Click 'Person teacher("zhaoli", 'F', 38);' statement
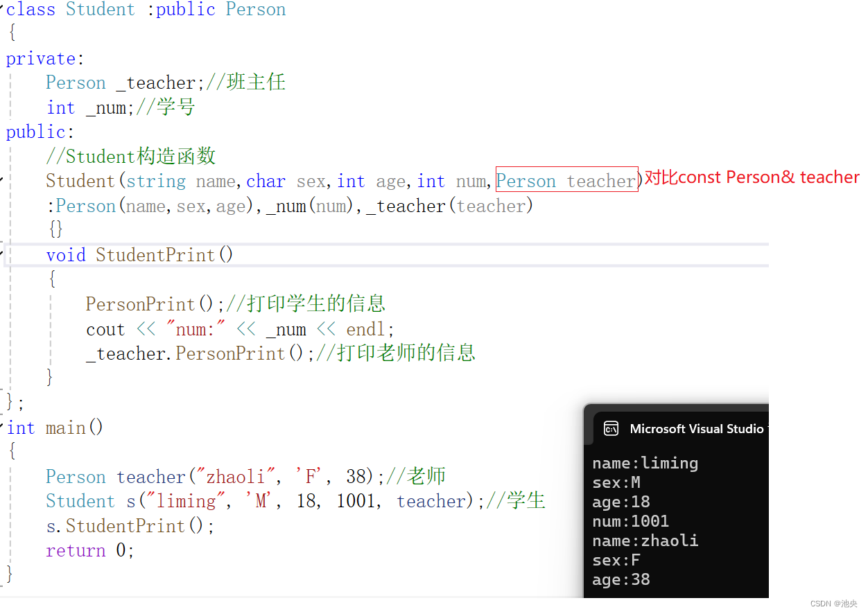Screen dimensions: 868x614 216,477
